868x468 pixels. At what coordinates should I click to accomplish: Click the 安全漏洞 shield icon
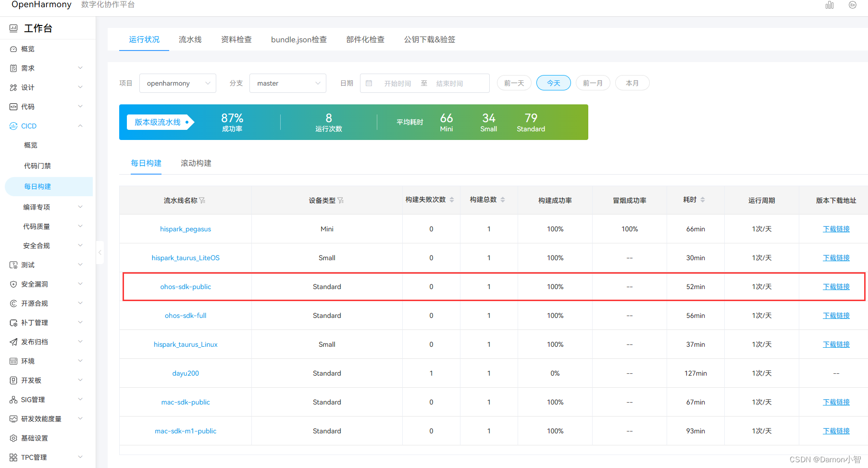tap(13, 284)
